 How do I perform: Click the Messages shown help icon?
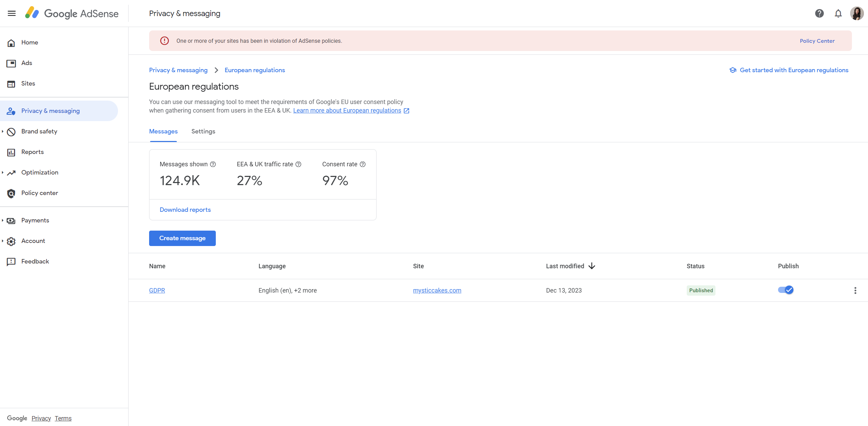213,164
